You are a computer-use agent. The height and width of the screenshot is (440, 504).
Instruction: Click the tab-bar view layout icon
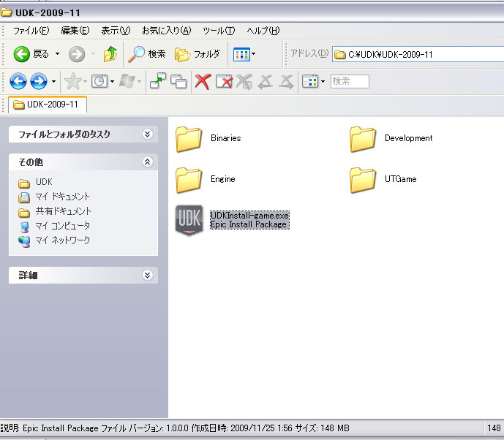(x=310, y=81)
